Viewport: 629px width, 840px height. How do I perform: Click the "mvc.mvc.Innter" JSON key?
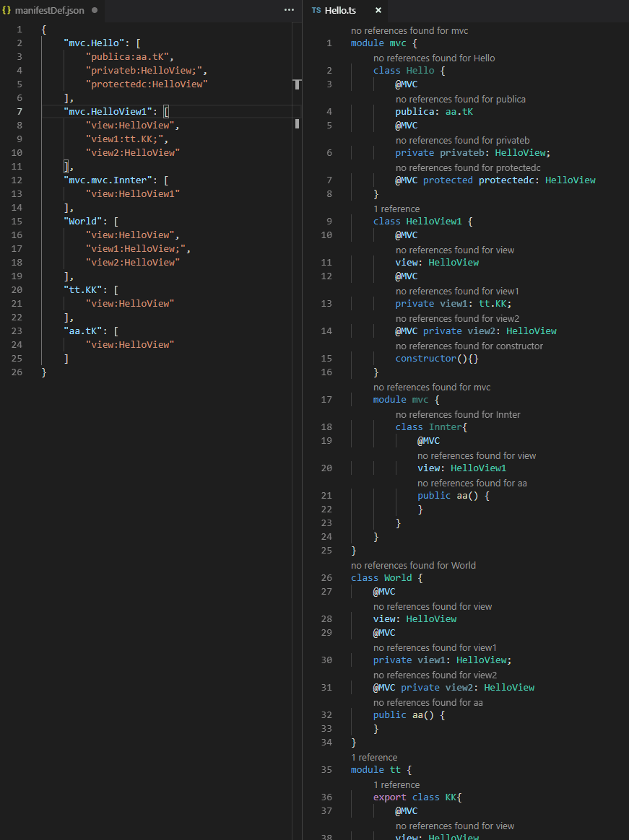click(x=108, y=180)
